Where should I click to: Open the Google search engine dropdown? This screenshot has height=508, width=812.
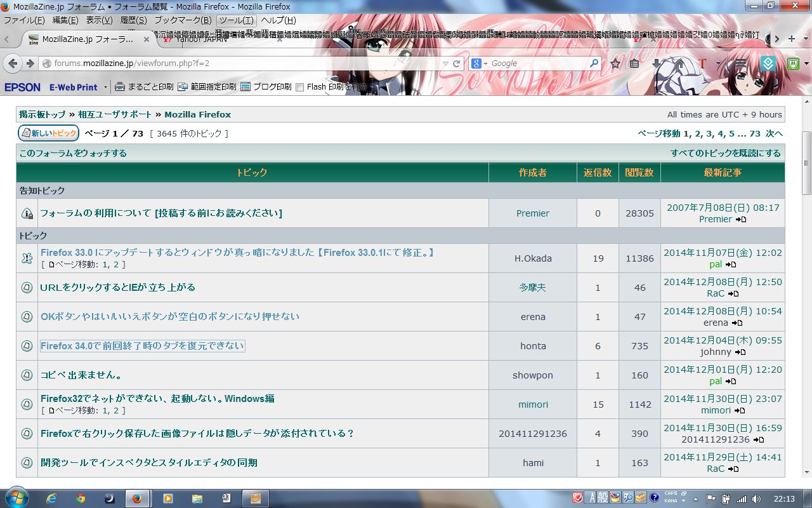coord(480,63)
